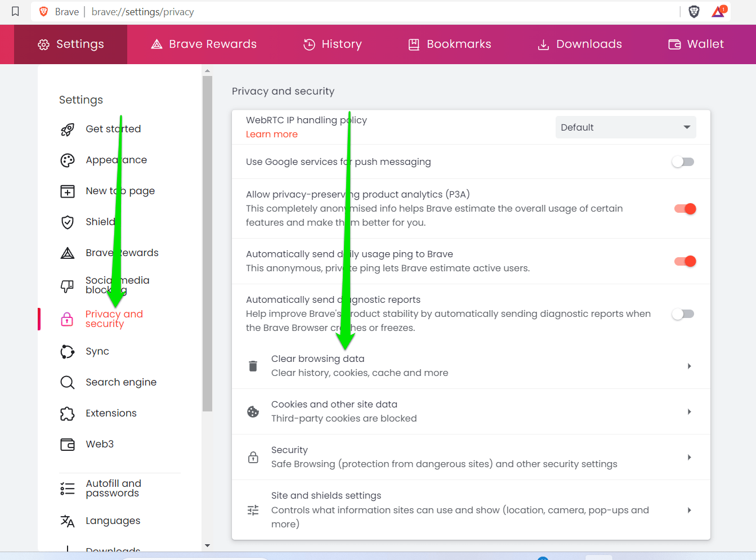756x560 pixels.
Task: Click the Brave Rewards triangle icon in top nav
Action: tap(157, 44)
